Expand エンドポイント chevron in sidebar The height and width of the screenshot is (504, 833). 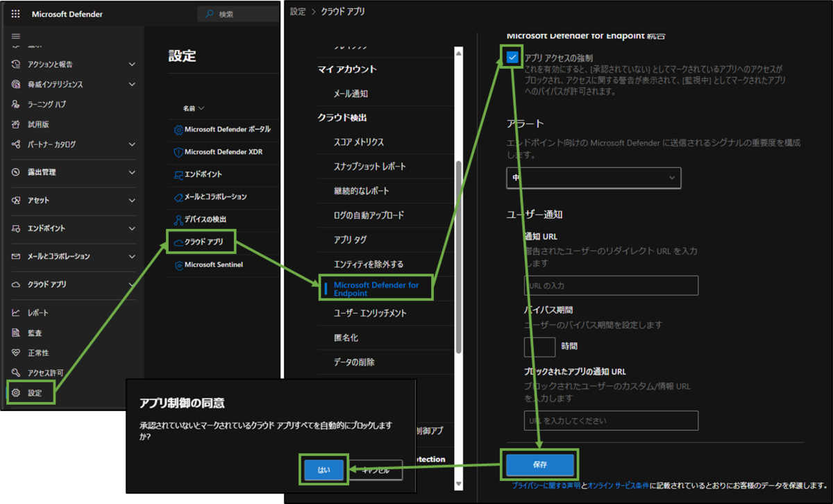pos(132,228)
